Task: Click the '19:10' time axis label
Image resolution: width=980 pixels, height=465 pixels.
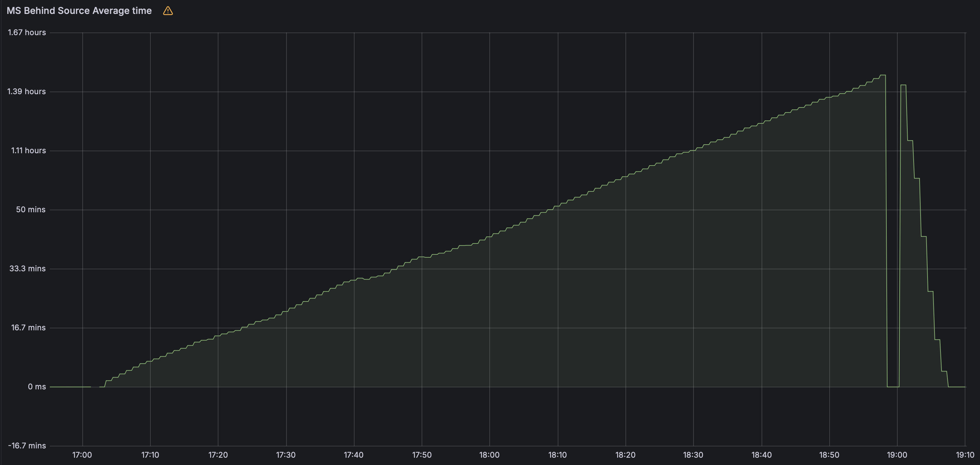Action: click(x=965, y=455)
